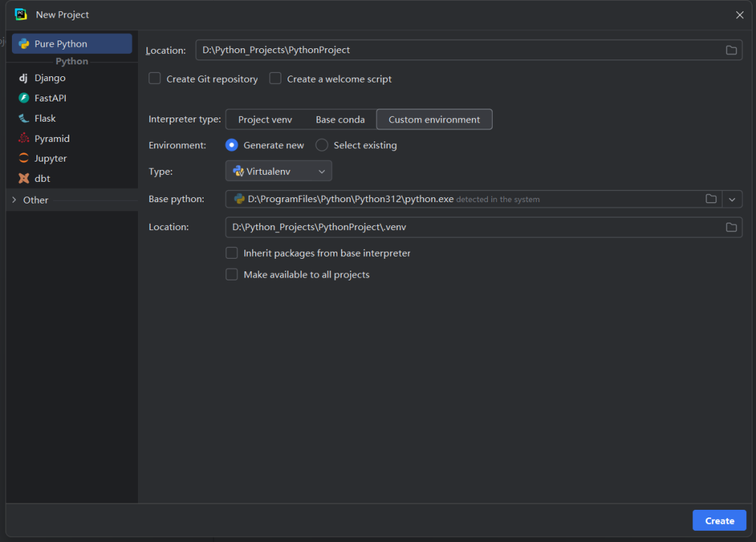756x542 pixels.
Task: Switch to Base conda interpreter type
Action: 340,120
